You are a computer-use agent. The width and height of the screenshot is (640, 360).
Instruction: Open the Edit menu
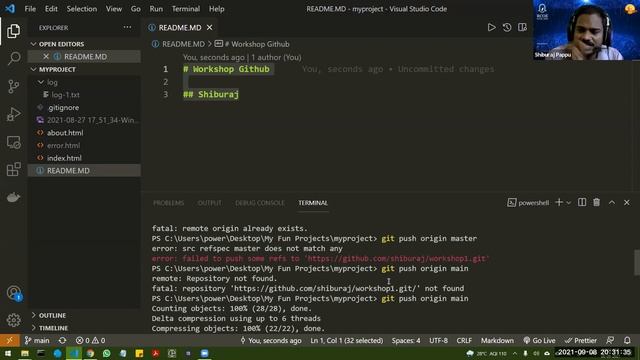coord(51,9)
